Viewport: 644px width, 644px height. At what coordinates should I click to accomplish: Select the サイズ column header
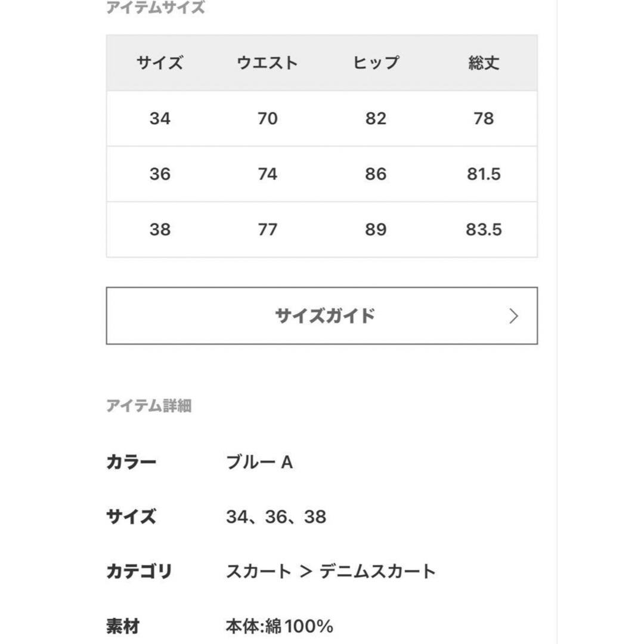pyautogui.click(x=160, y=63)
